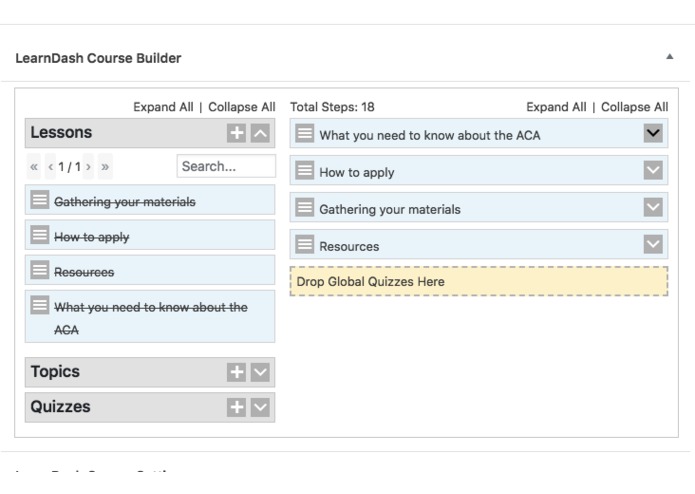Click the plus icon in Lessons header
695x494 pixels.
237,133
